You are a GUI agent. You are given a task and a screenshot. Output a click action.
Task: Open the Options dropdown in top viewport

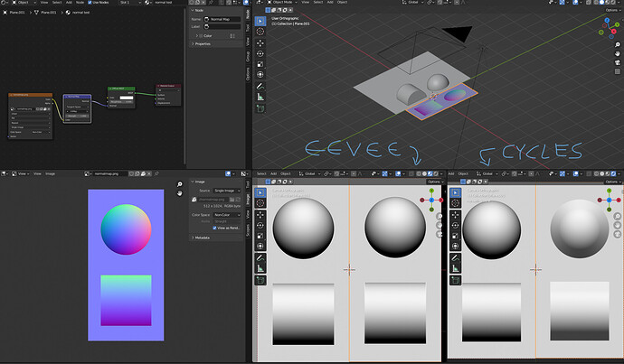(612, 10)
